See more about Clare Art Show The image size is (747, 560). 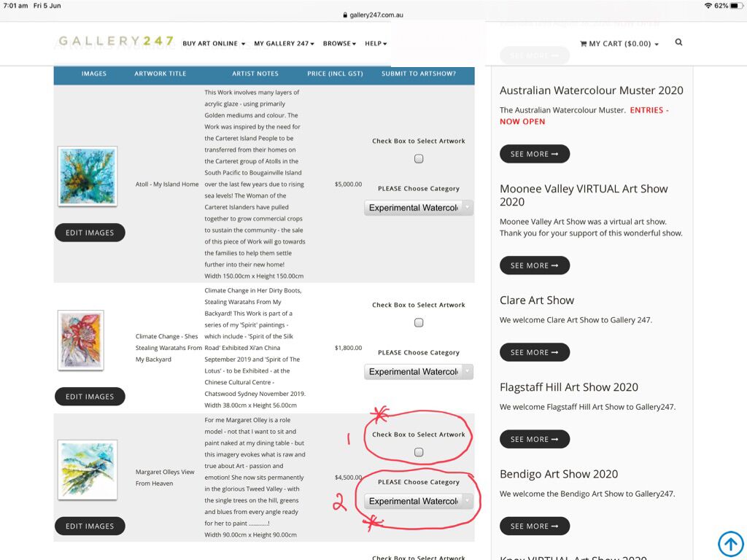pyautogui.click(x=535, y=352)
